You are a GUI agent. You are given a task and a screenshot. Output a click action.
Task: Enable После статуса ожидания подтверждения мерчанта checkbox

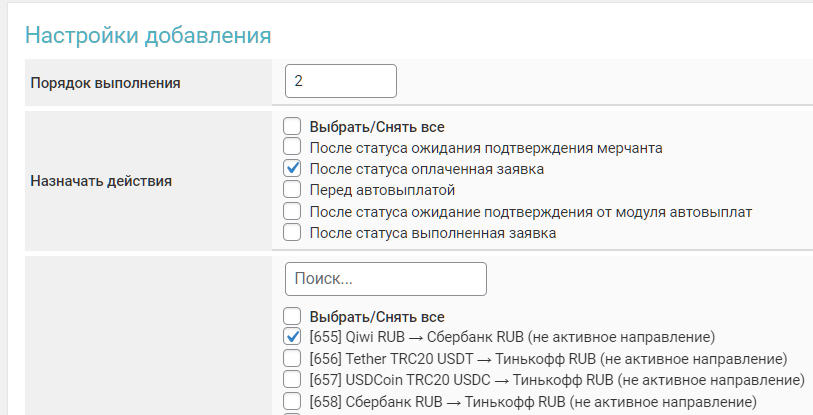tap(292, 148)
